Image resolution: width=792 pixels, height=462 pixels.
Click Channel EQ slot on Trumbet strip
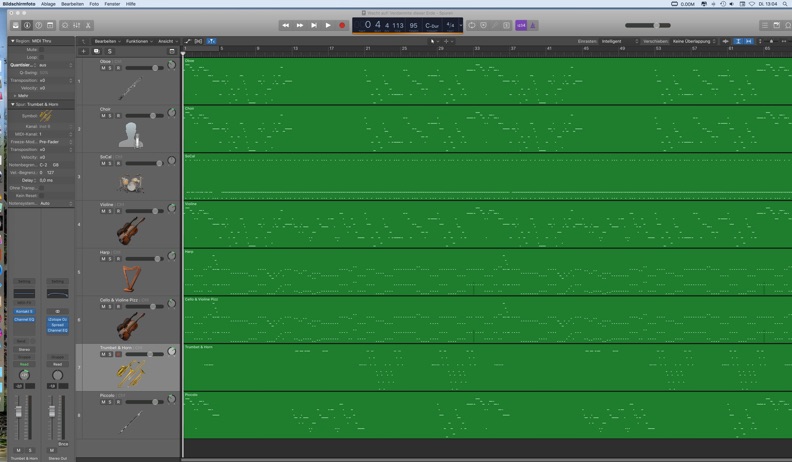(24, 320)
